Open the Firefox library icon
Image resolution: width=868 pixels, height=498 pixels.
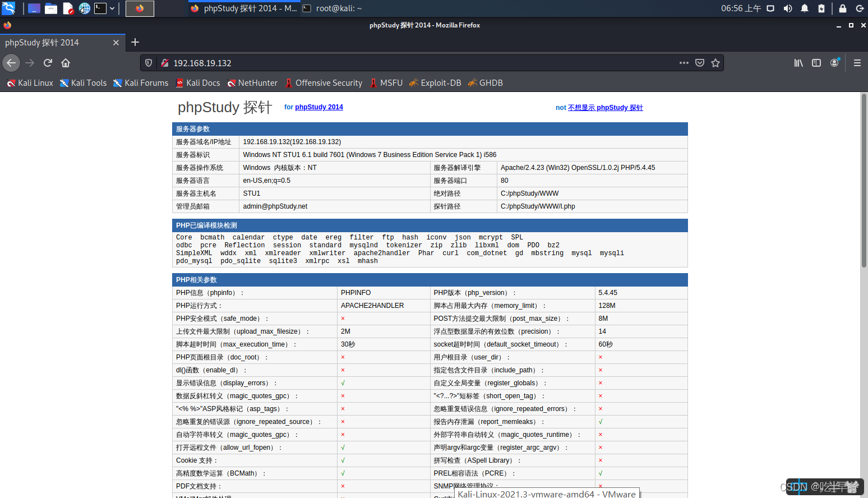[x=798, y=63]
